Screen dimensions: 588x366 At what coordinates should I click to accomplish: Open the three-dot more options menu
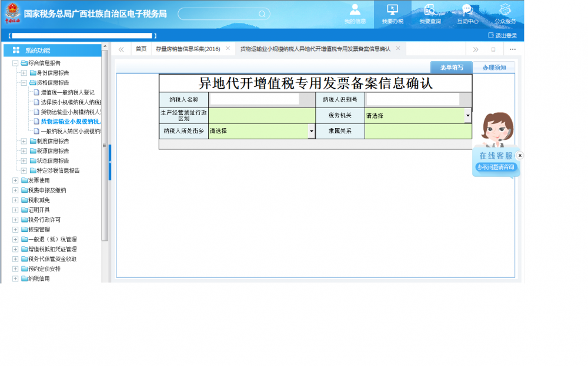pos(512,49)
